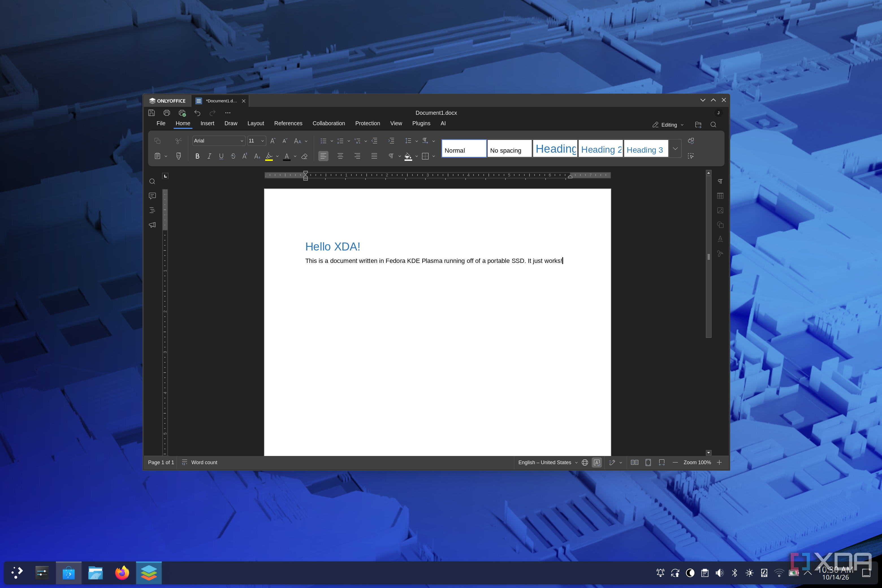The image size is (882, 588).
Task: Open the Editing mode dropdown
Action: [668, 125]
